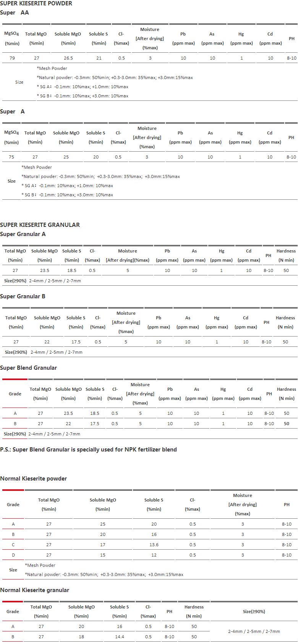Click Size(≥90%) column header in Normal granular table
The width and height of the screenshot is (298, 644).
point(254,612)
